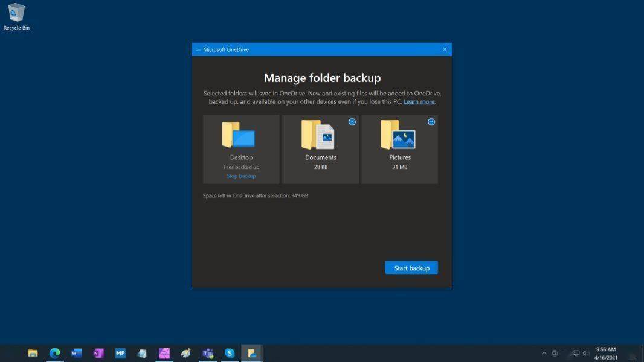This screenshot has width=644, height=362.
Task: Open OneNote from the taskbar
Action: [x=98, y=353]
